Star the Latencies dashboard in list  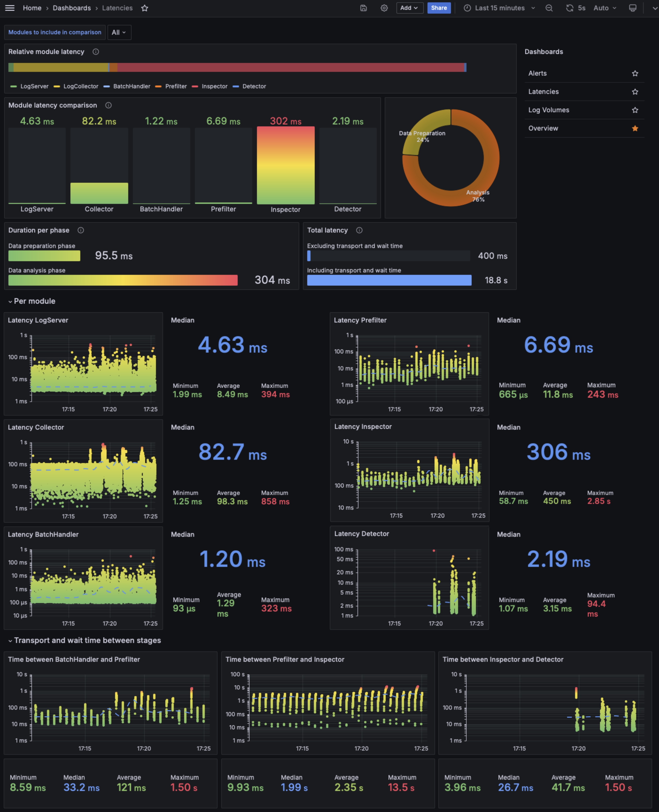click(635, 92)
